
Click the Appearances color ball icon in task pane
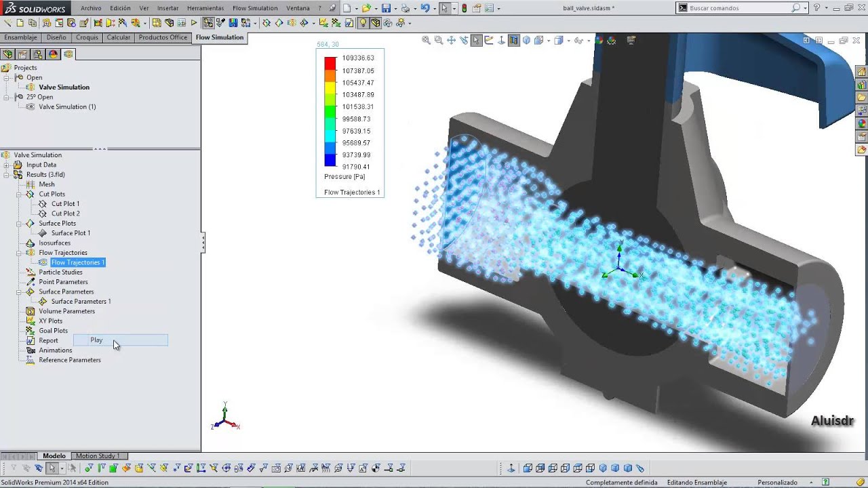pyautogui.click(x=862, y=123)
